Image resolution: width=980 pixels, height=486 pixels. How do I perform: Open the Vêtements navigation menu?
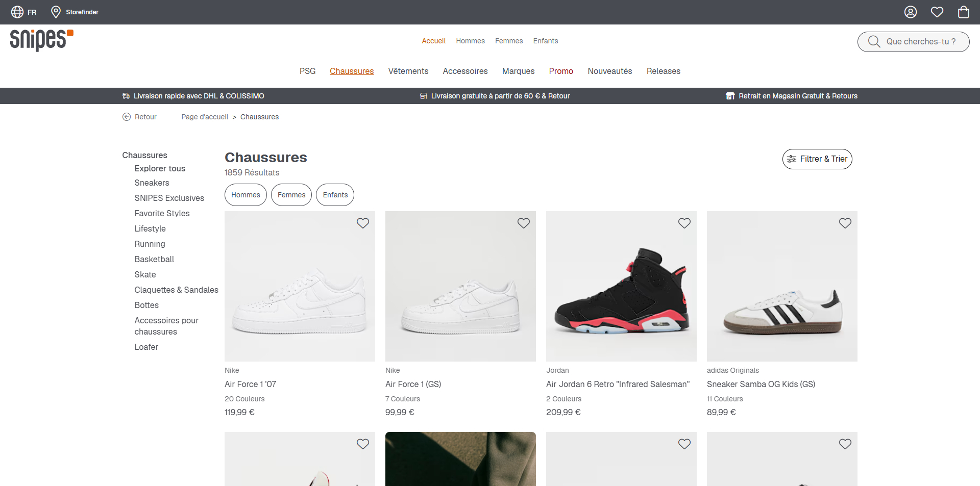[408, 71]
